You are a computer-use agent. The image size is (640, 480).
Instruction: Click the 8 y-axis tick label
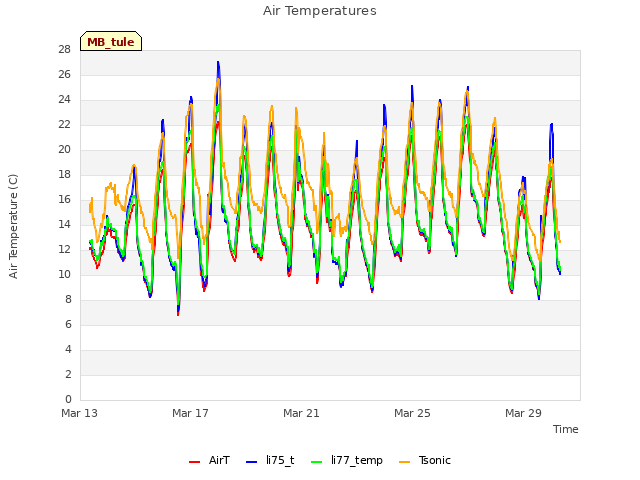[x=68, y=300]
